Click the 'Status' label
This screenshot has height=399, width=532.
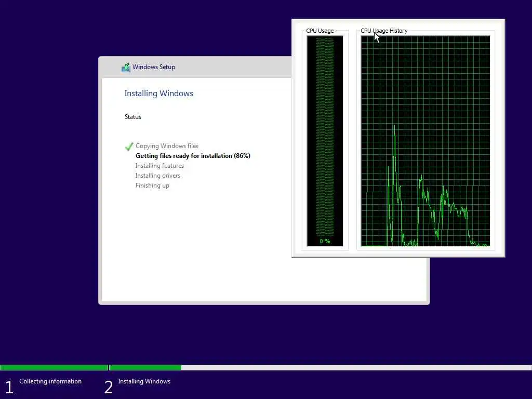(132, 117)
